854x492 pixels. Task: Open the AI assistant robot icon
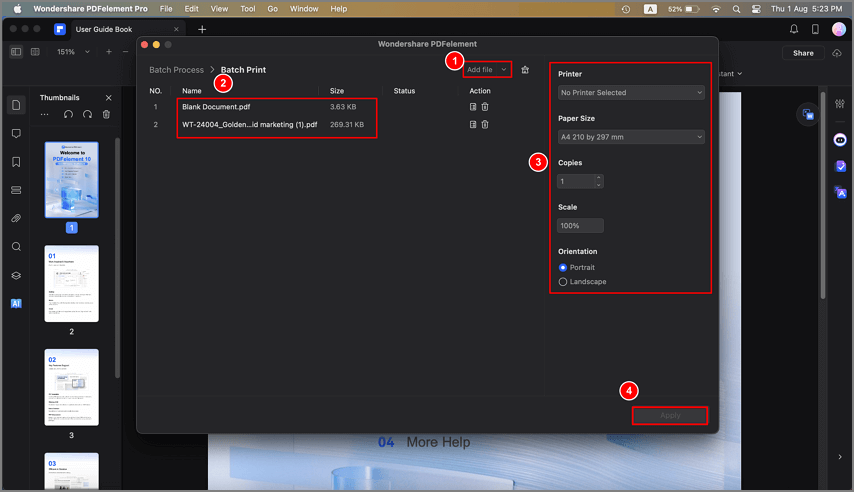point(840,140)
